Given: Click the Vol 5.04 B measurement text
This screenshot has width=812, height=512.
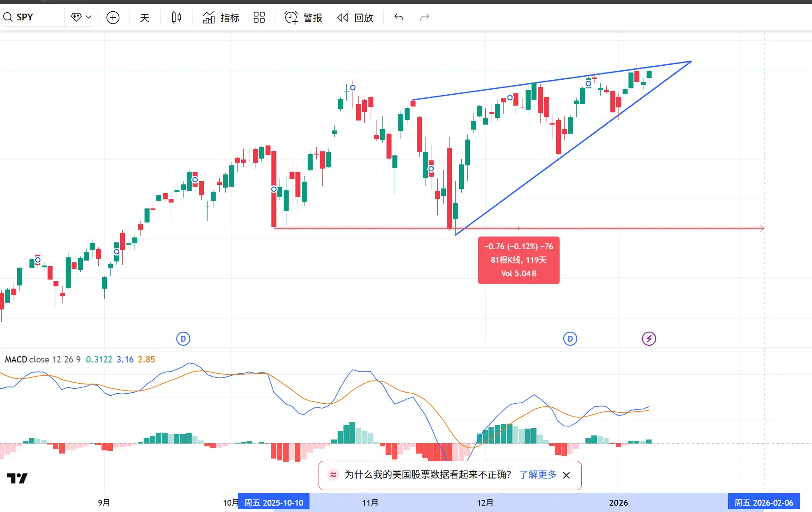Looking at the screenshot, I should coord(519,274).
